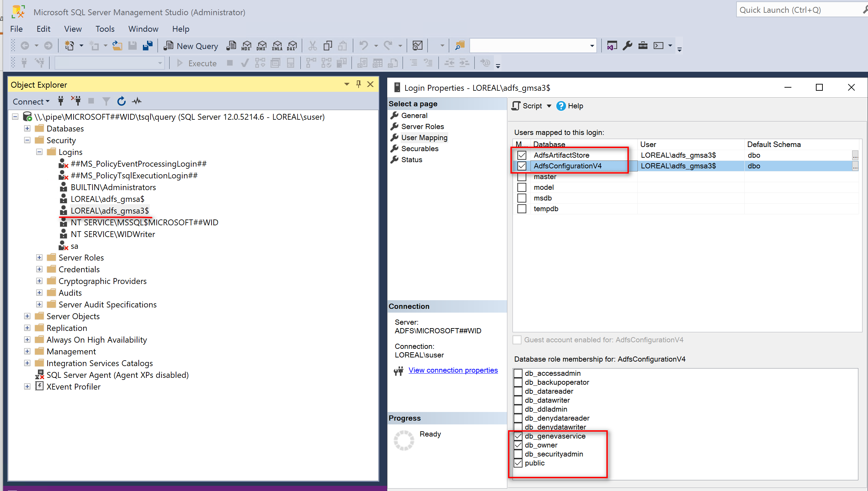This screenshot has height=491, width=868.
Task: Check the msdb database mapping checkbox
Action: coord(522,198)
